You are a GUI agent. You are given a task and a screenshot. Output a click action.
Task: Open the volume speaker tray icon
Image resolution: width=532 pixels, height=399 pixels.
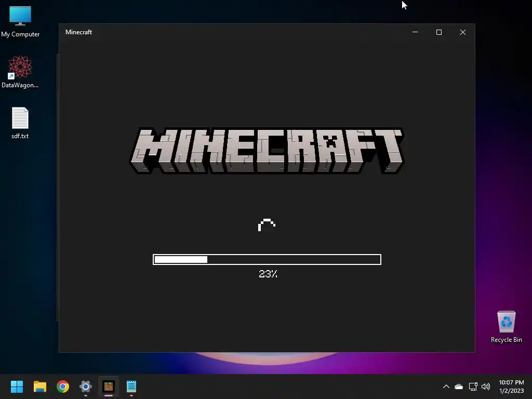[x=486, y=387]
